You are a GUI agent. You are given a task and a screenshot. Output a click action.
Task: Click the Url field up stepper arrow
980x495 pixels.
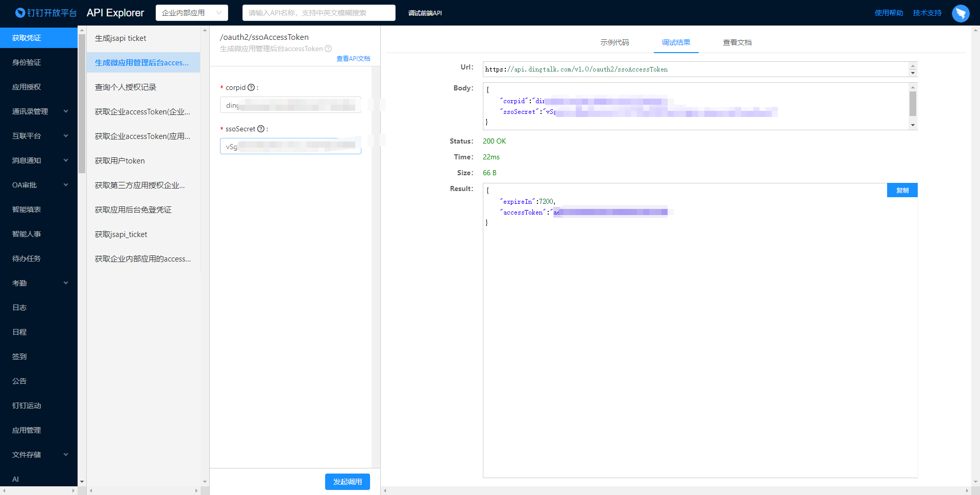tap(913, 66)
